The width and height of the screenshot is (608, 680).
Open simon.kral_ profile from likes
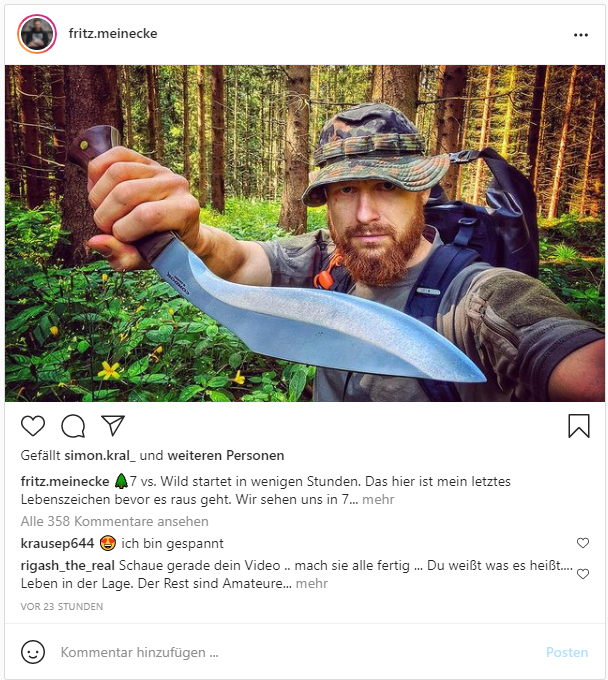point(100,455)
